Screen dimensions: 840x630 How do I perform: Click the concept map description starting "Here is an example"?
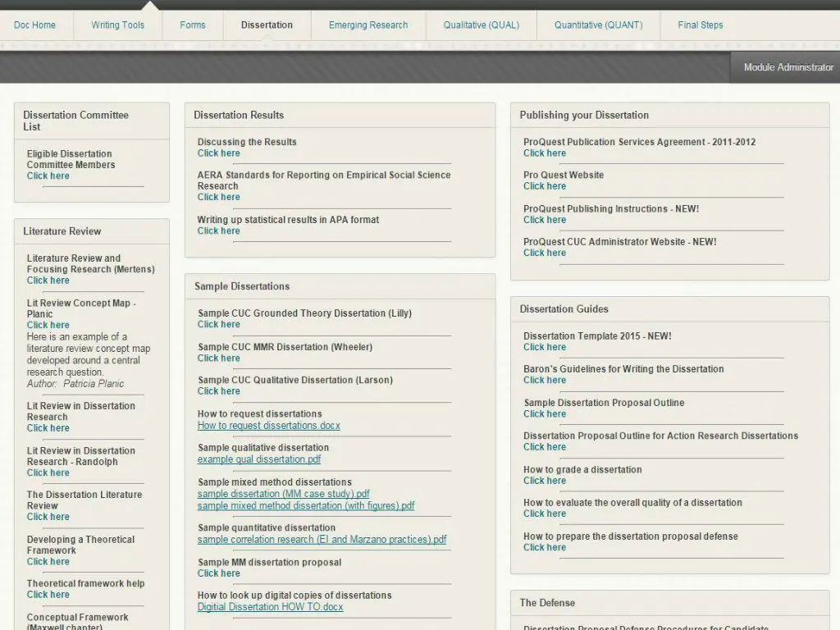point(89,354)
